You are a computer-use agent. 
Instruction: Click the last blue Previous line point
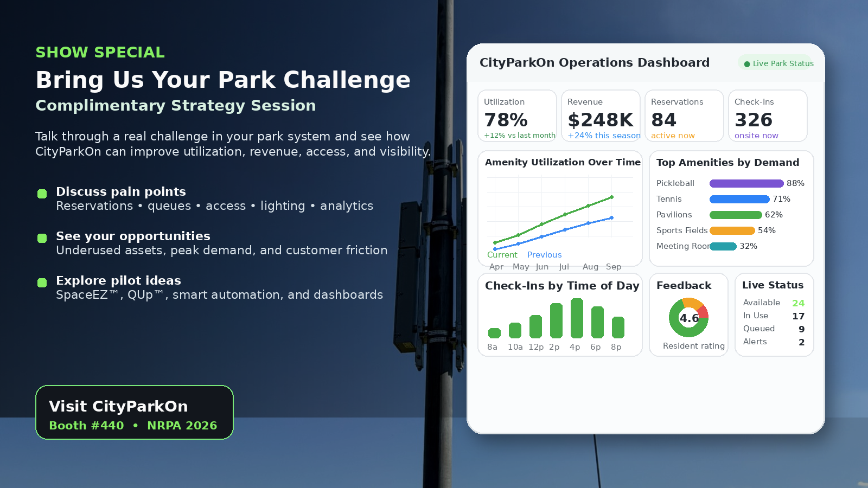611,218
